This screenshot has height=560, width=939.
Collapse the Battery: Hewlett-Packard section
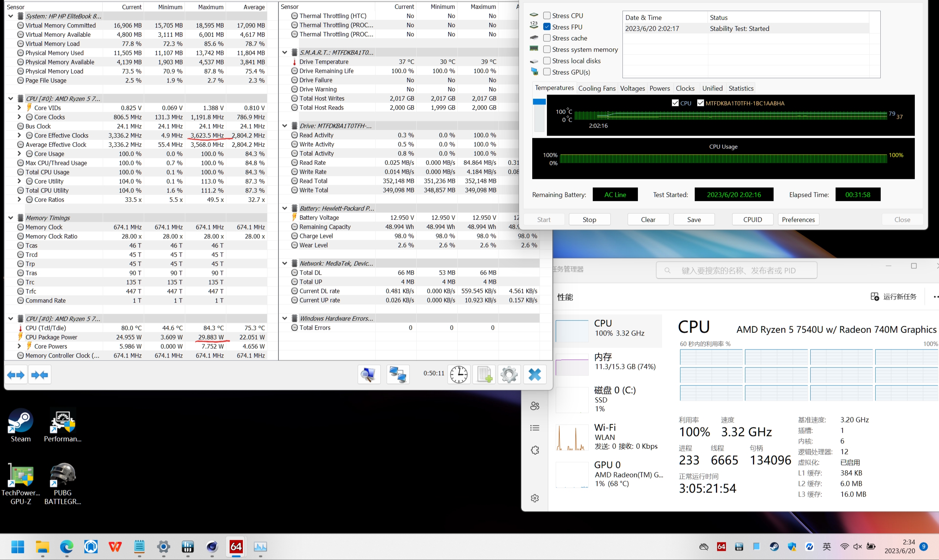(x=285, y=208)
